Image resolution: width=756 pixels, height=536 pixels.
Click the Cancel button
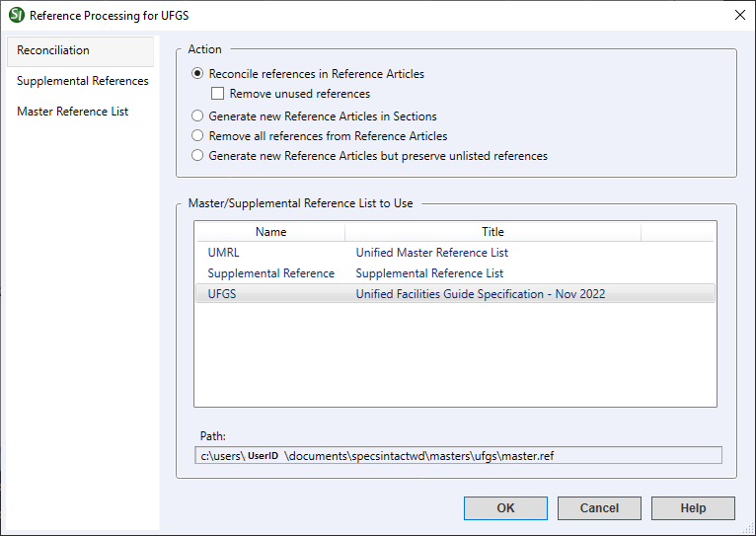pos(599,508)
